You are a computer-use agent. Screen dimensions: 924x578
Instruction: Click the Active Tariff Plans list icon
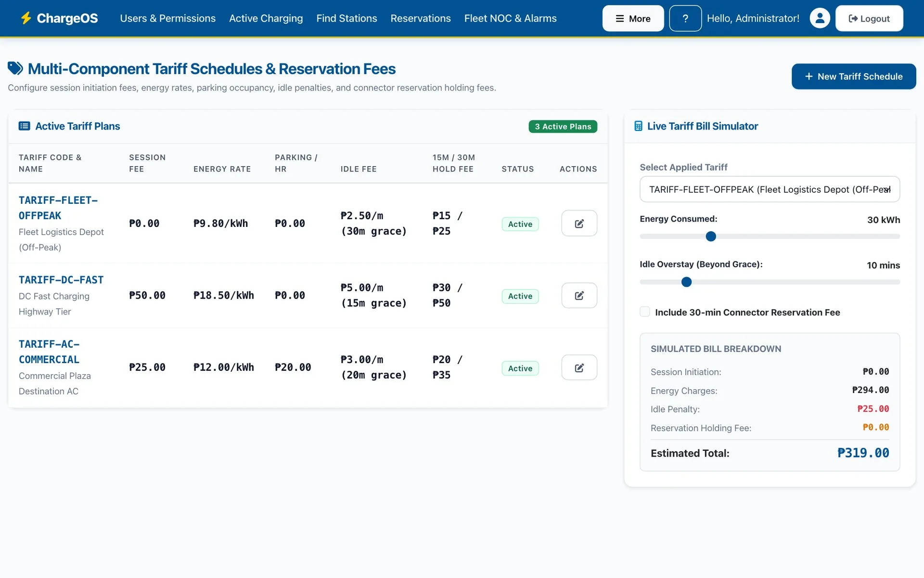(24, 126)
